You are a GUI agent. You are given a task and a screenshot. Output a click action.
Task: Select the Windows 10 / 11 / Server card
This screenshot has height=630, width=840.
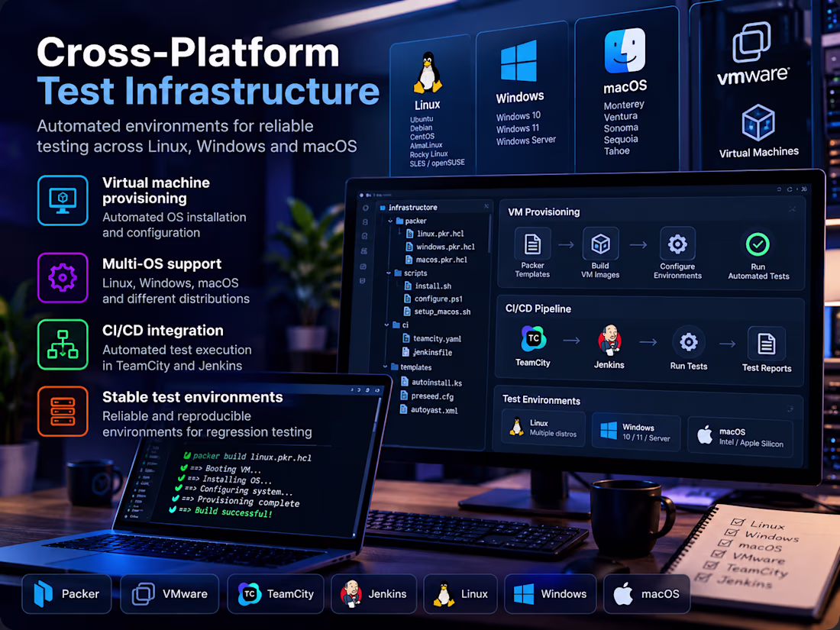tap(636, 431)
